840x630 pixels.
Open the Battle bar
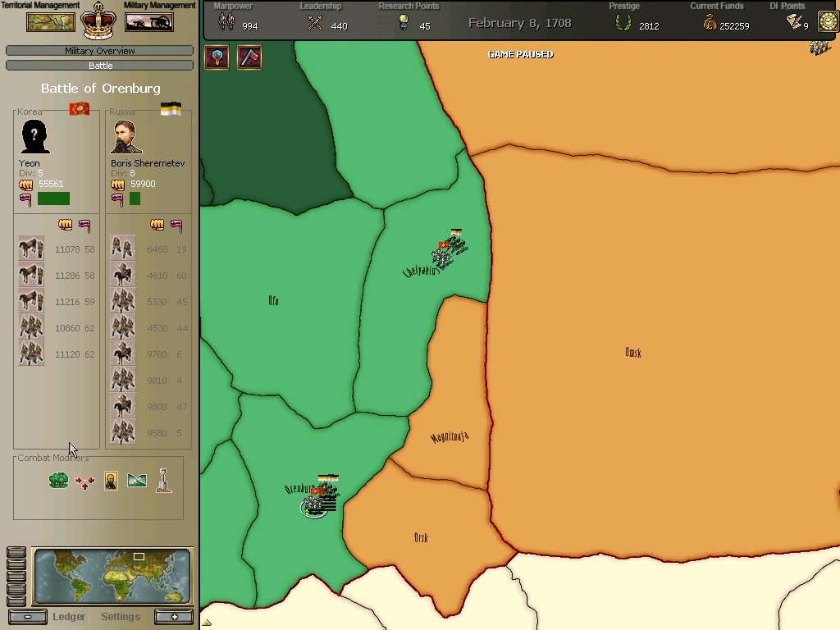click(99, 66)
